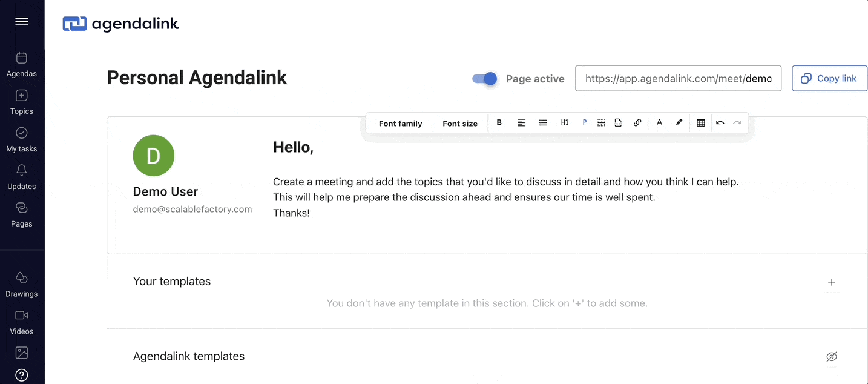The height and width of the screenshot is (384, 868).
Task: Open the Font size dropdown
Action: (x=460, y=124)
